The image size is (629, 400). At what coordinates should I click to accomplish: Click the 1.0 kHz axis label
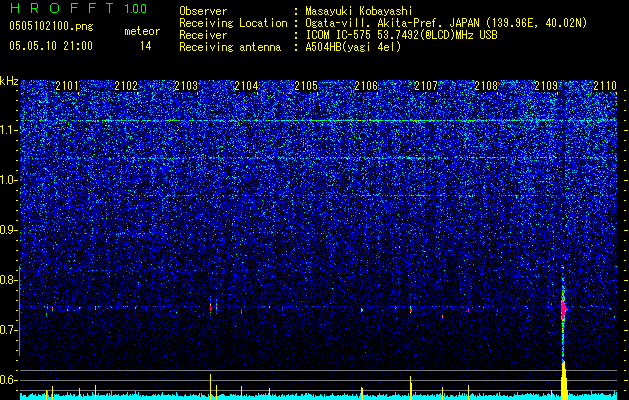8,180
